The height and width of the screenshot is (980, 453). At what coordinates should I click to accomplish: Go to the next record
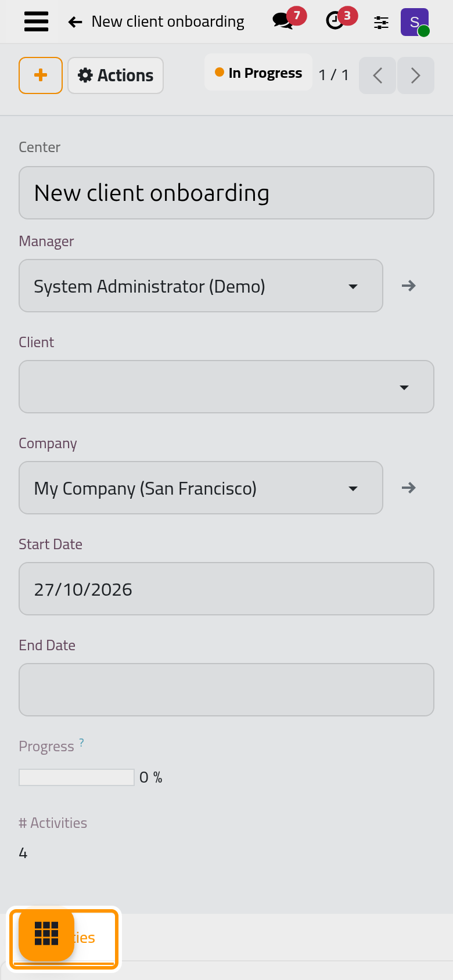(x=415, y=75)
